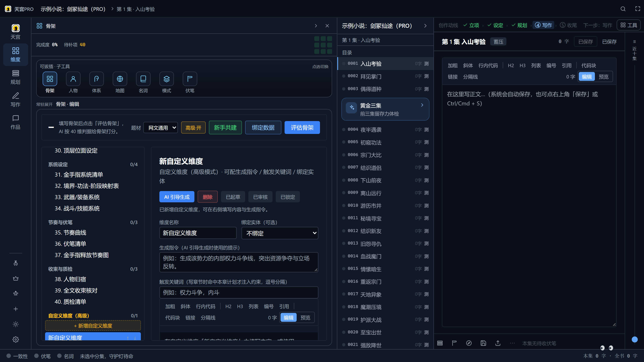Click the crown icon in sidebar
This screenshot has width=644, height=362.
pos(15,278)
